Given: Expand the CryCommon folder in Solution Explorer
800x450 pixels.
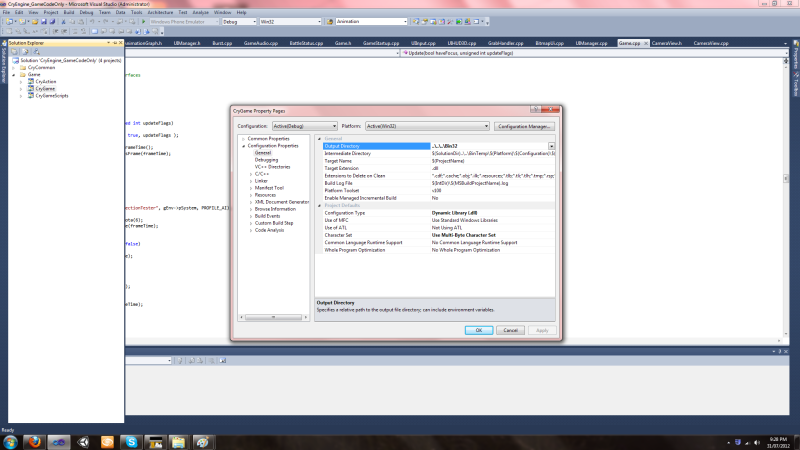Looking at the screenshot, I should [14, 67].
